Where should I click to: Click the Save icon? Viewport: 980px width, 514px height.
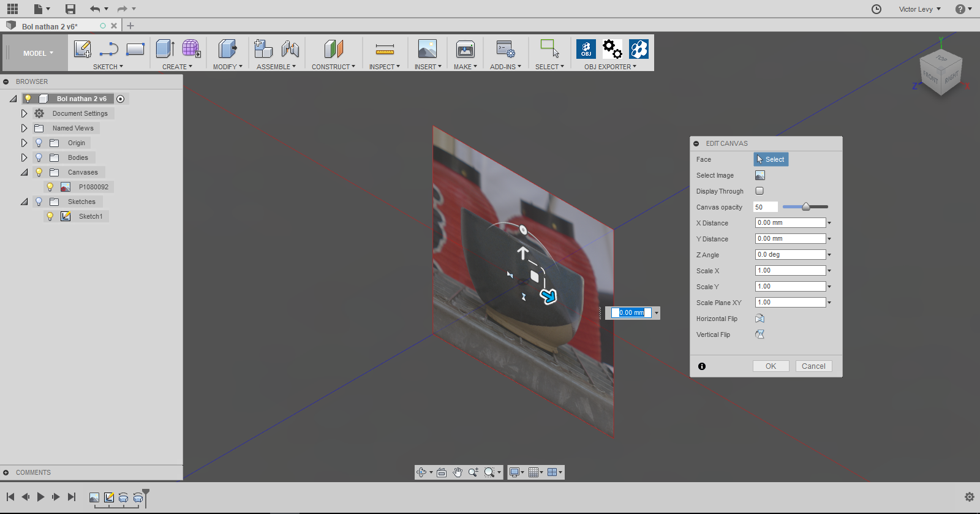[x=70, y=9]
